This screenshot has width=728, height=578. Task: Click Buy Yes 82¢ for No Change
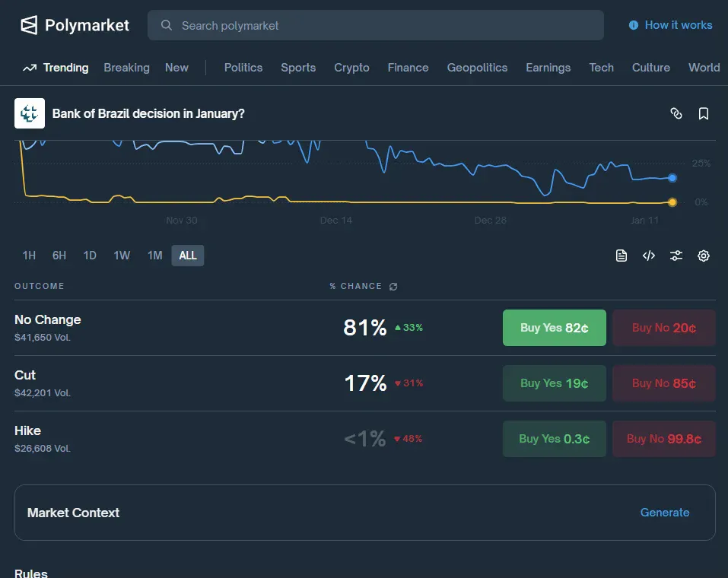coord(555,328)
